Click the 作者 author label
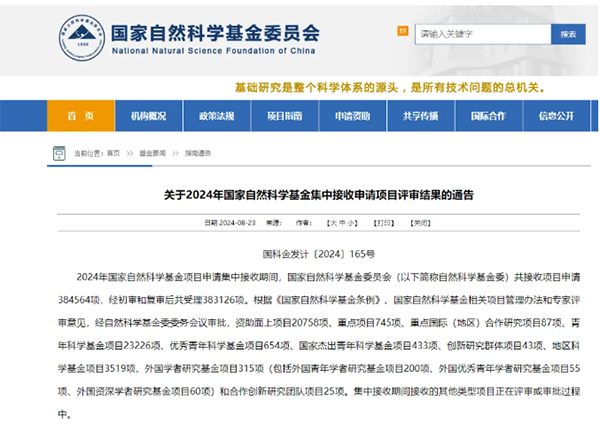Viewport: 600px width, 424px height. (x=303, y=223)
